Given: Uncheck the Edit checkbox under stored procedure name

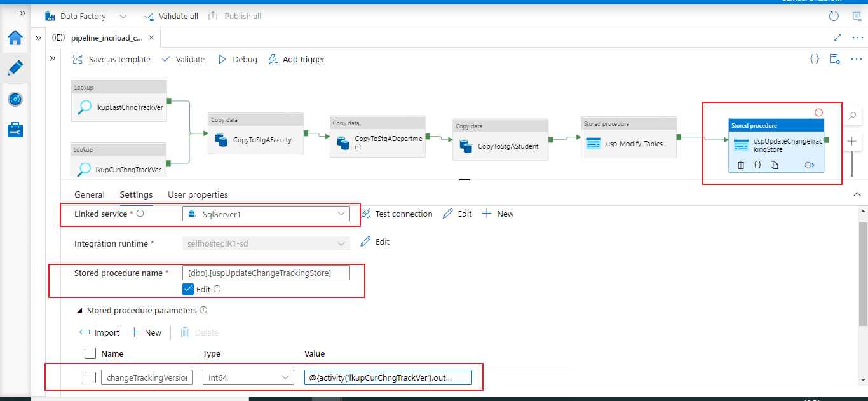Looking at the screenshot, I should [x=188, y=289].
